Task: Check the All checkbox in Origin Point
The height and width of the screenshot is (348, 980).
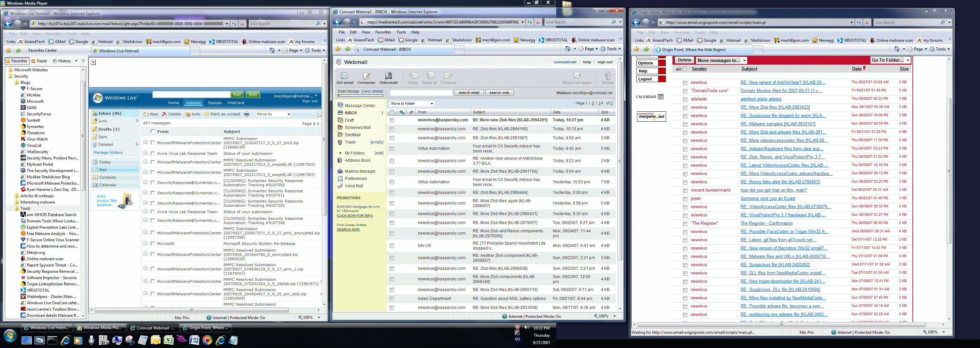Action: (685, 69)
